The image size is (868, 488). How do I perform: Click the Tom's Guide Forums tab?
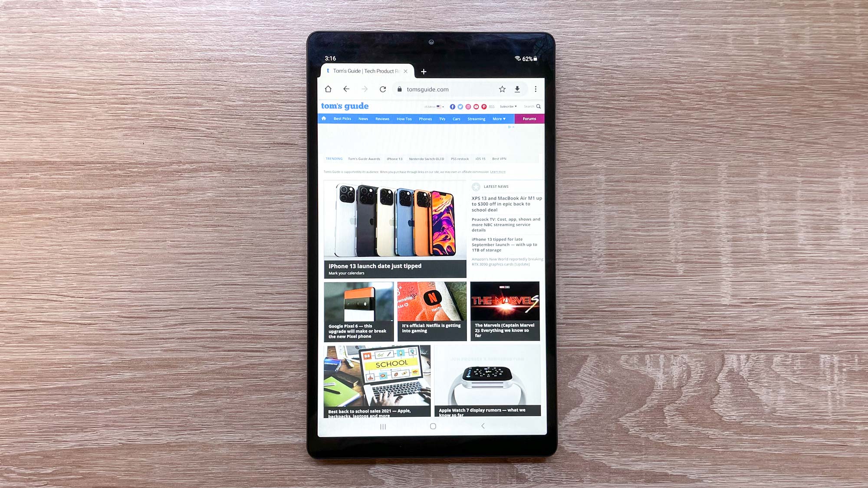coord(528,118)
